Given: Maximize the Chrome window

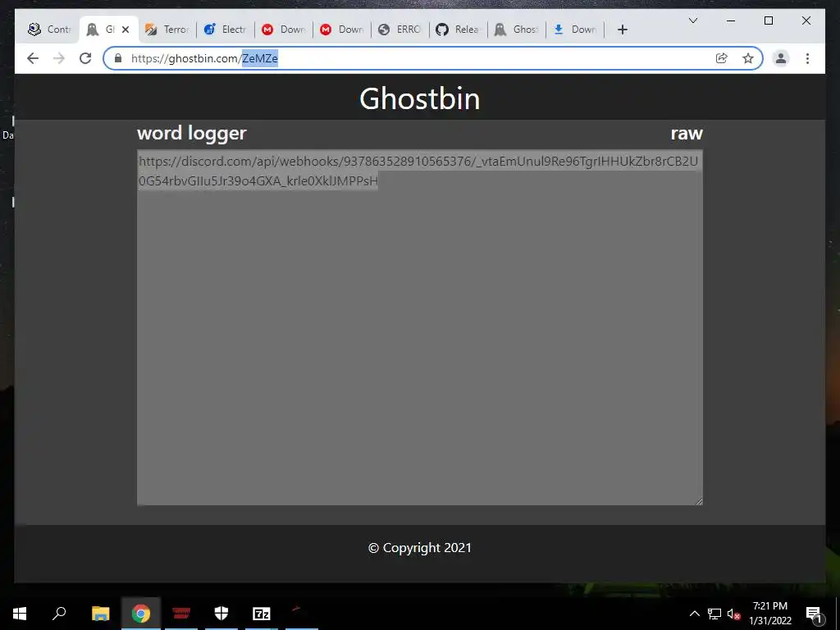Looking at the screenshot, I should [768, 21].
